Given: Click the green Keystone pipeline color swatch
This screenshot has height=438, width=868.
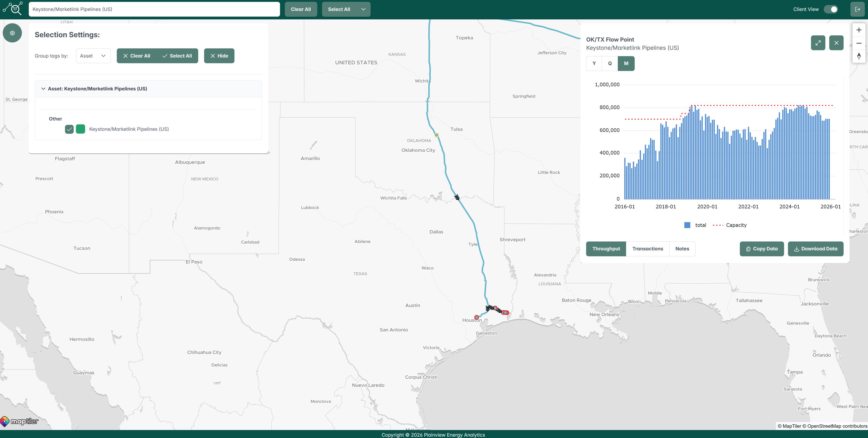Looking at the screenshot, I should point(81,129).
